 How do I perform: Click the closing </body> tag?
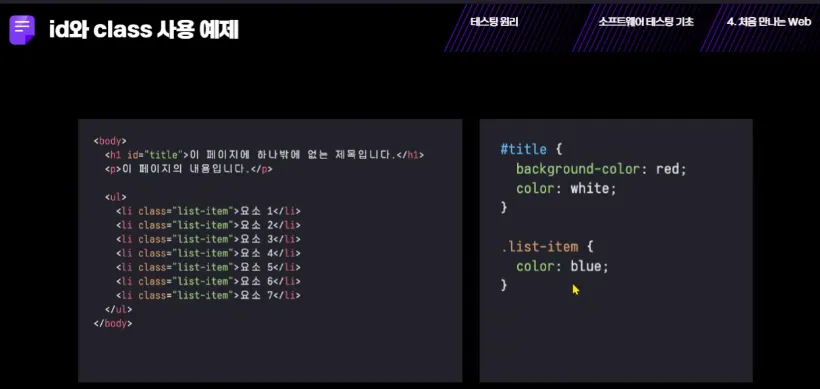(x=113, y=324)
